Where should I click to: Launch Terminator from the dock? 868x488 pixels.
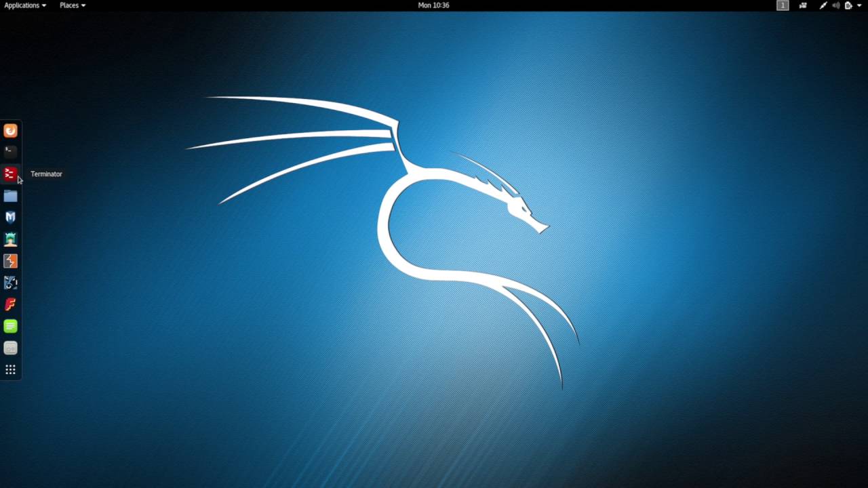pos(10,174)
